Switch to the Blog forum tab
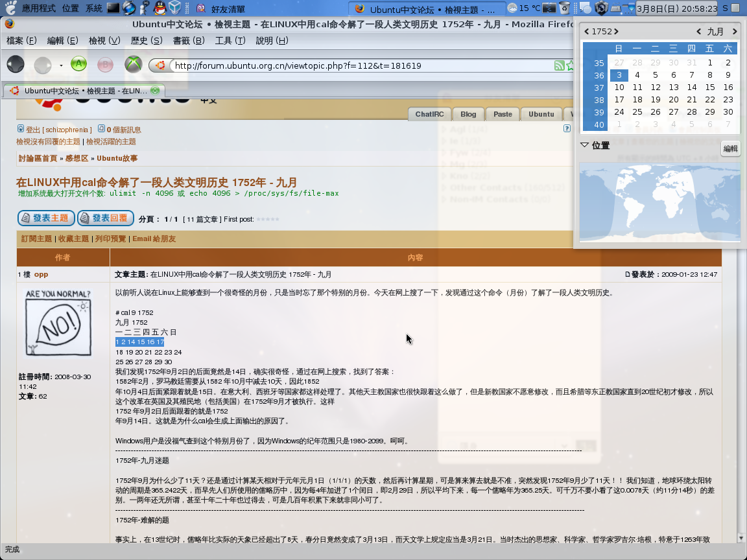 (468, 114)
